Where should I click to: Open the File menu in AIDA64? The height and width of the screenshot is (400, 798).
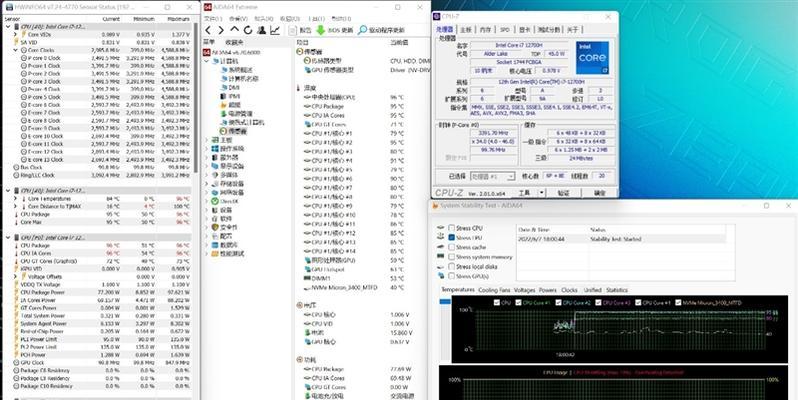point(213,19)
